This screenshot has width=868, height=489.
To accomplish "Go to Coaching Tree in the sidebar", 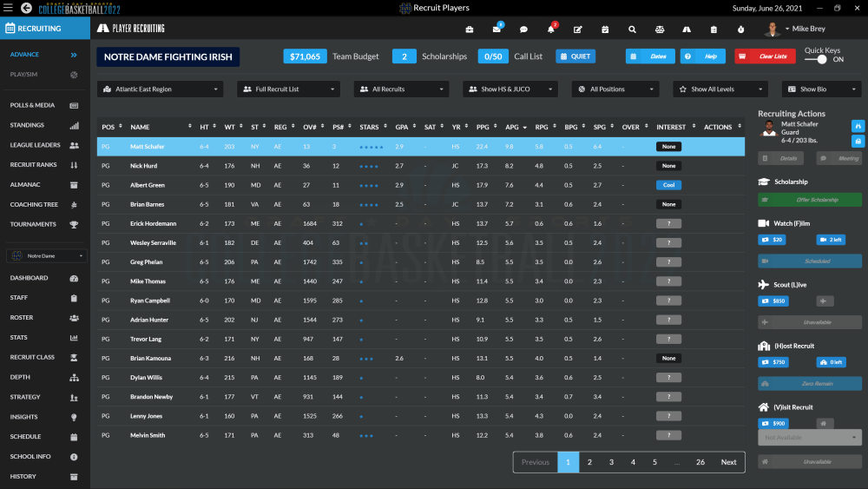I will [35, 205].
